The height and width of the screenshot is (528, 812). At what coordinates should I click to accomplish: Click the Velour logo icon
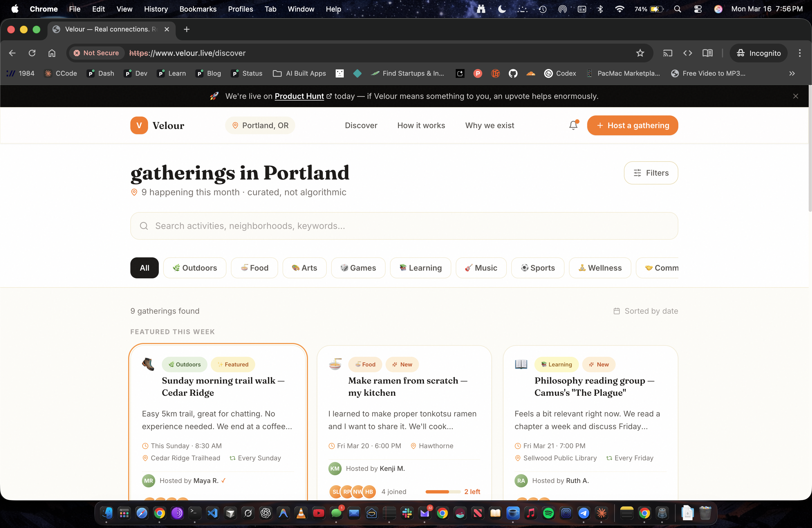(x=139, y=125)
